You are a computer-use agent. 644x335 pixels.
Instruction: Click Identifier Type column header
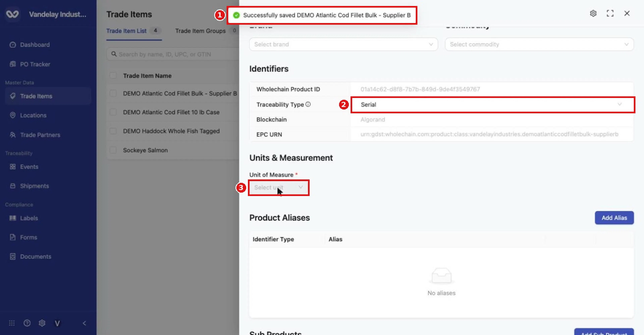pos(273,239)
